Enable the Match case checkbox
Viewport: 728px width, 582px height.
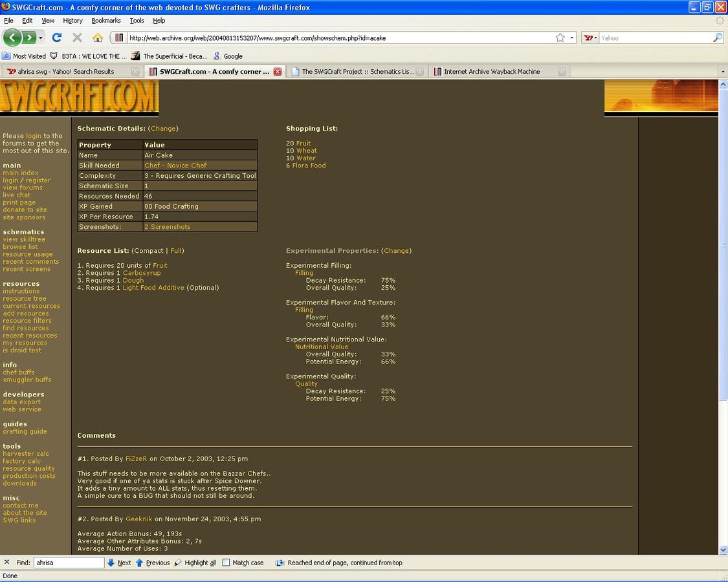(x=226, y=563)
